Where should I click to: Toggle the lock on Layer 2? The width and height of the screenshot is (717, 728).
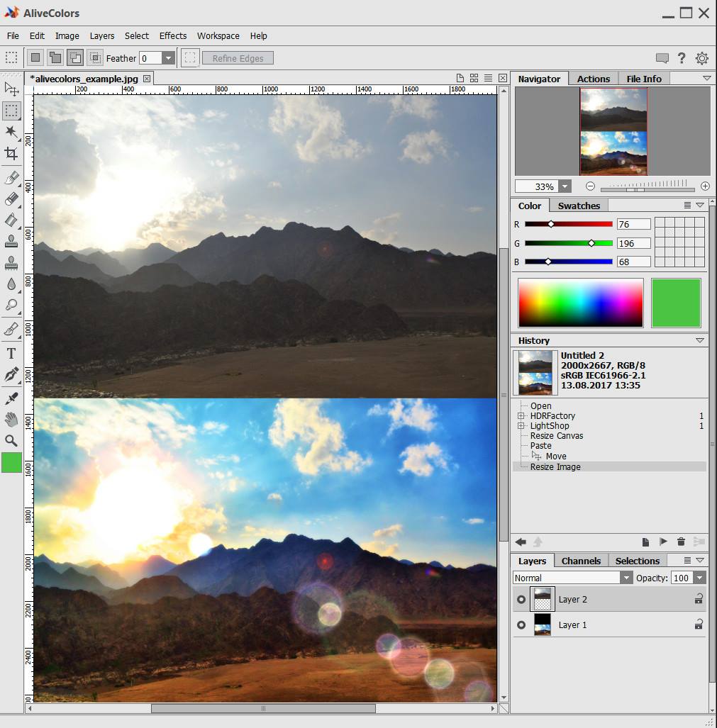pyautogui.click(x=699, y=600)
